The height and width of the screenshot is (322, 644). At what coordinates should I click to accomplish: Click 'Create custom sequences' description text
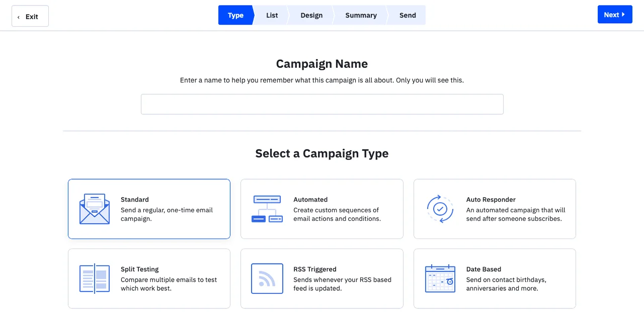tap(337, 214)
